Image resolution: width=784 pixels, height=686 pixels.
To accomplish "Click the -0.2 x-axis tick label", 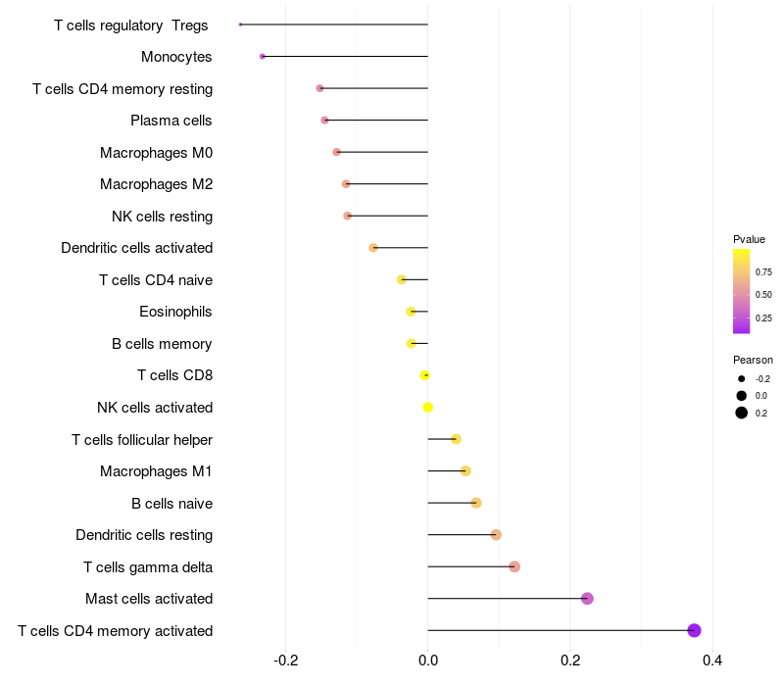I will pos(285,660).
